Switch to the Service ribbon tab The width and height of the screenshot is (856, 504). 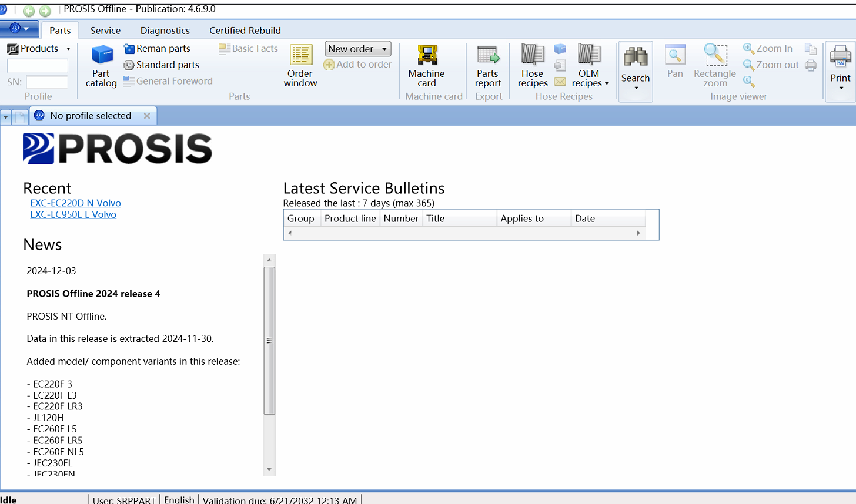pos(106,31)
